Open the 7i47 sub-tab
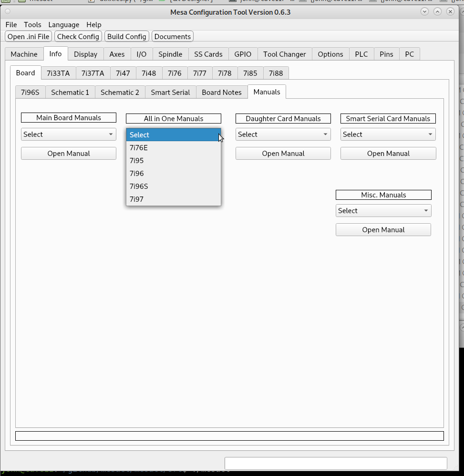464x476 pixels. click(x=123, y=73)
